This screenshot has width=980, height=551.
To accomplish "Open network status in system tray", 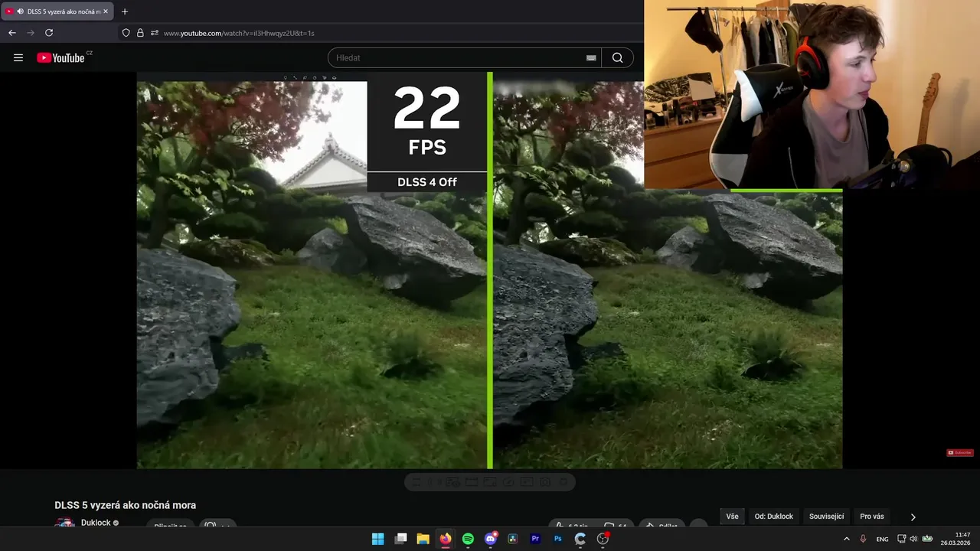I will (901, 539).
